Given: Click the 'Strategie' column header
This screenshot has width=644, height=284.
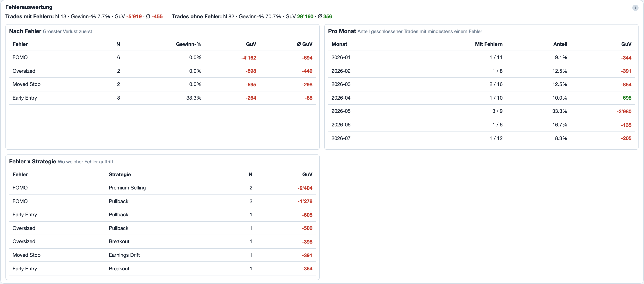Looking at the screenshot, I should pyautogui.click(x=120, y=174).
